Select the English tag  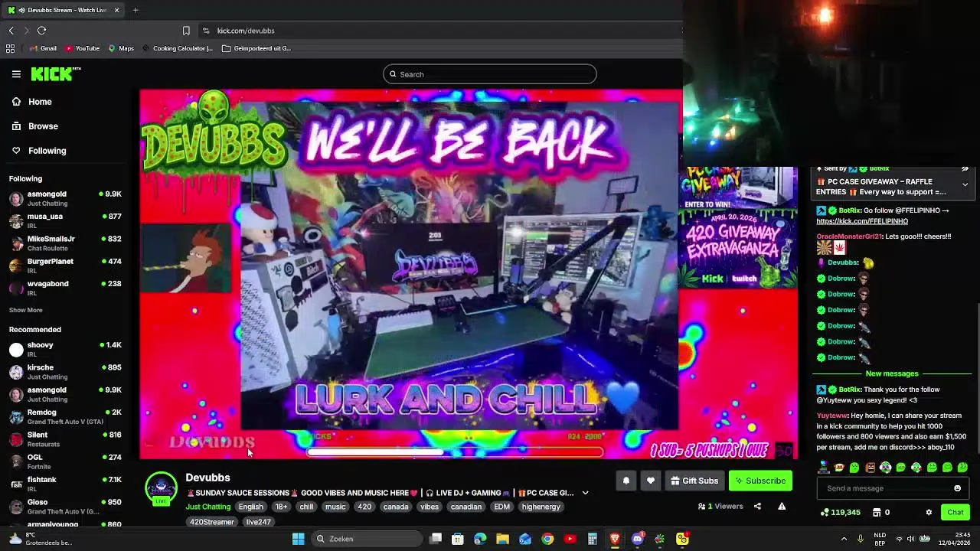(250, 507)
